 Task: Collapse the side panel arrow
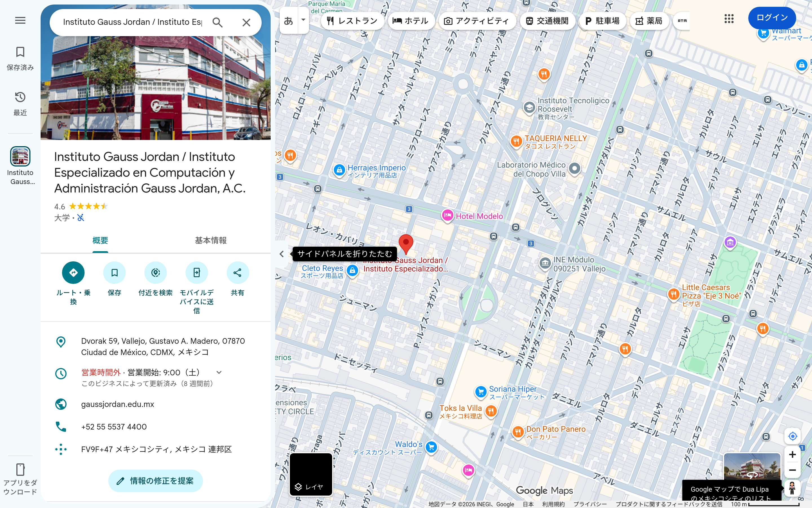pyautogui.click(x=281, y=254)
